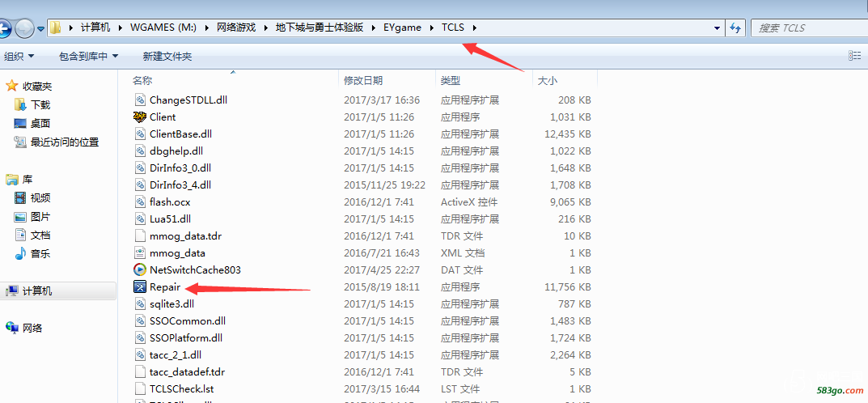The width and height of the screenshot is (868, 403).
Task: Click the 收藏夹 favorites header
Action: pyautogui.click(x=37, y=87)
